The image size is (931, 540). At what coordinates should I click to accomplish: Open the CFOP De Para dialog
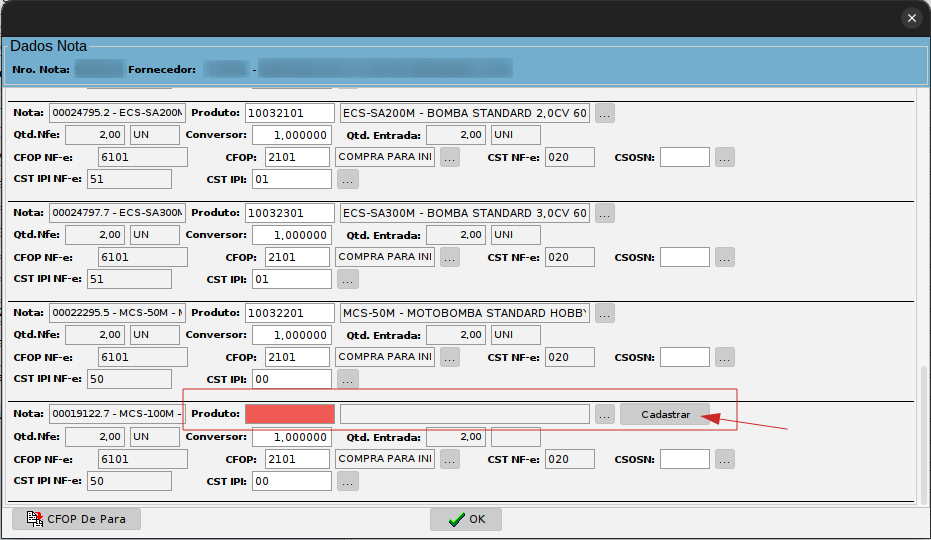click(77, 519)
